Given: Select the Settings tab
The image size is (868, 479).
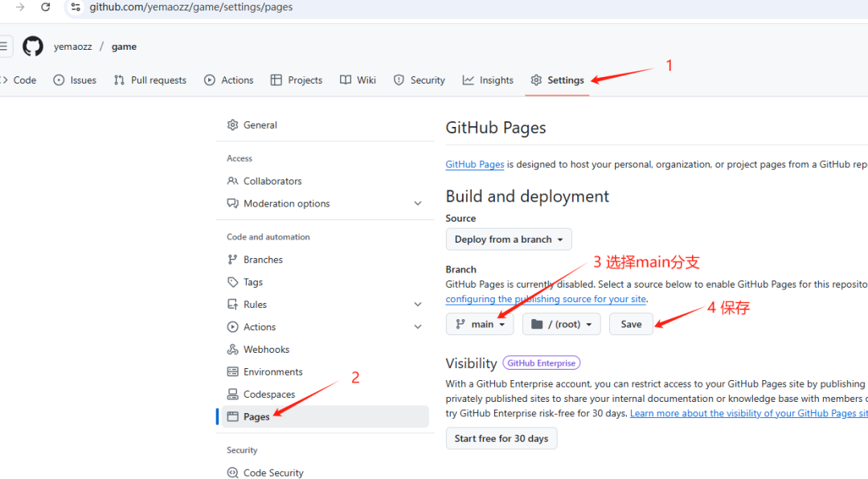Looking at the screenshot, I should (557, 80).
